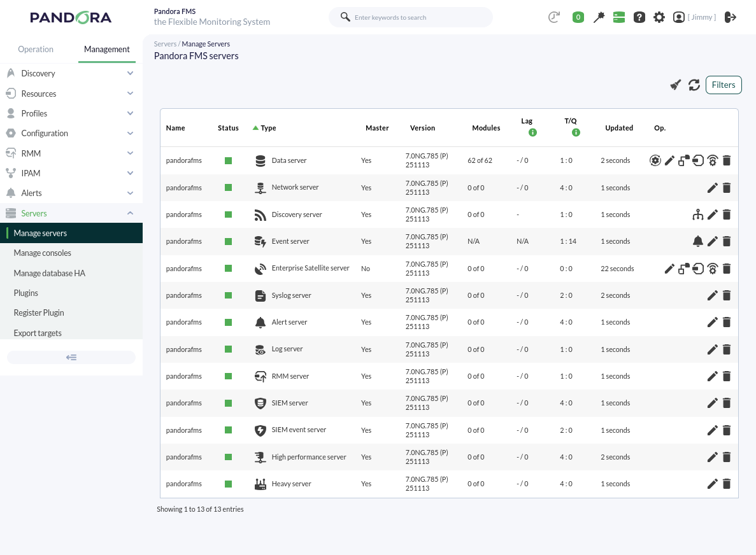756x555 pixels.
Task: Focus the keyword search field
Action: pos(411,17)
